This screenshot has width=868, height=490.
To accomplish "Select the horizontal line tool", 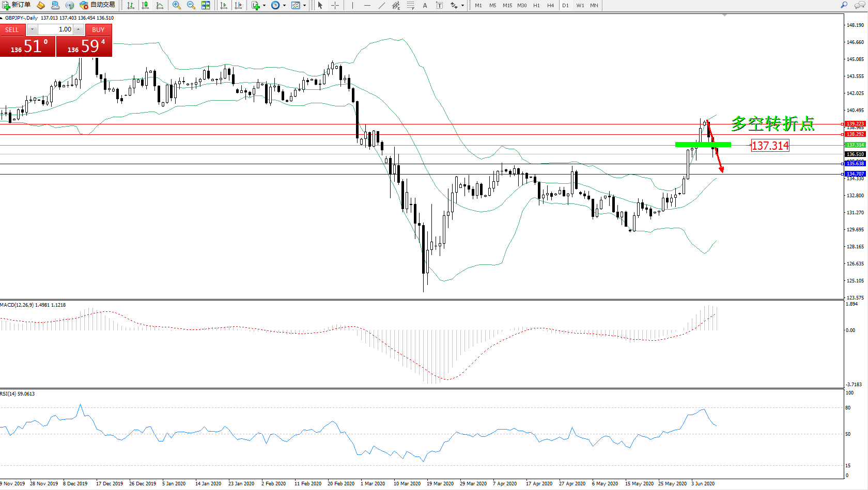I will click(367, 5).
